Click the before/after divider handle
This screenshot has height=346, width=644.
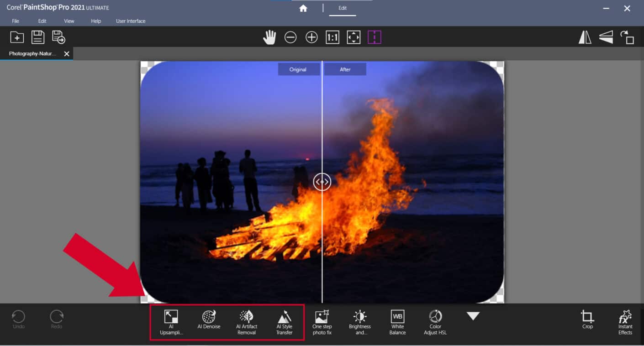click(322, 182)
